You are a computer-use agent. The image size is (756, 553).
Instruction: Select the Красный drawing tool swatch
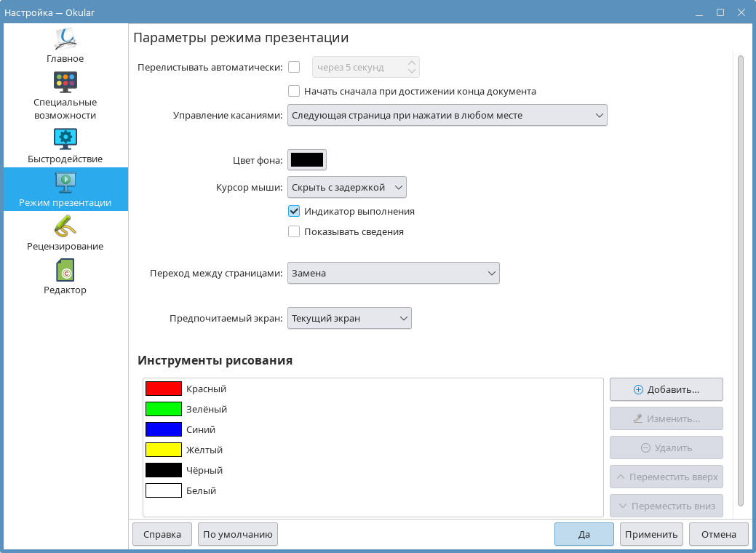164,389
